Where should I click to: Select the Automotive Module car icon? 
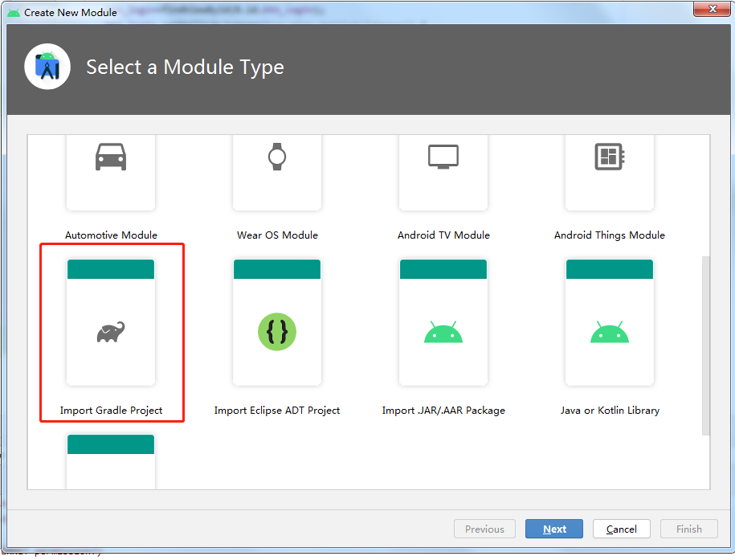(111, 157)
